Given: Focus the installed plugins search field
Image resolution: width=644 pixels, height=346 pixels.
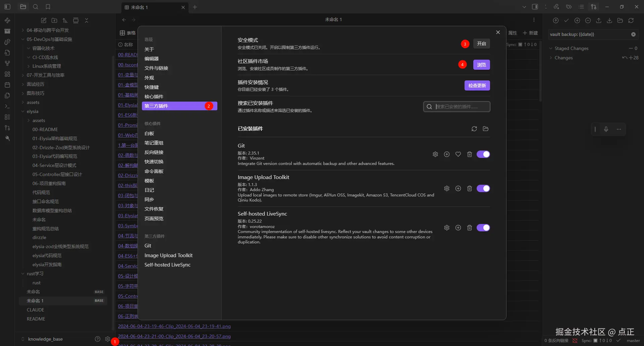Looking at the screenshot, I should tap(457, 107).
